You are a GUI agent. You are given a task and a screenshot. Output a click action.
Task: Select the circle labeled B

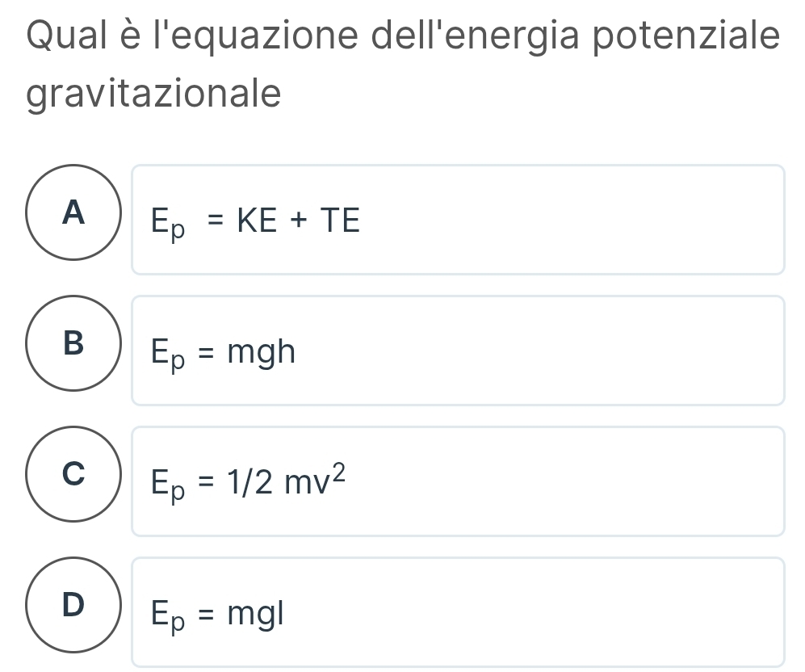[x=73, y=342]
